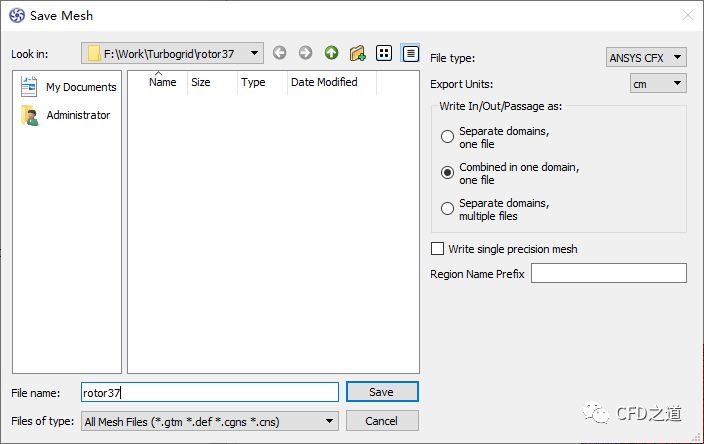
Task: Click the Back navigation arrow icon
Action: [279, 53]
